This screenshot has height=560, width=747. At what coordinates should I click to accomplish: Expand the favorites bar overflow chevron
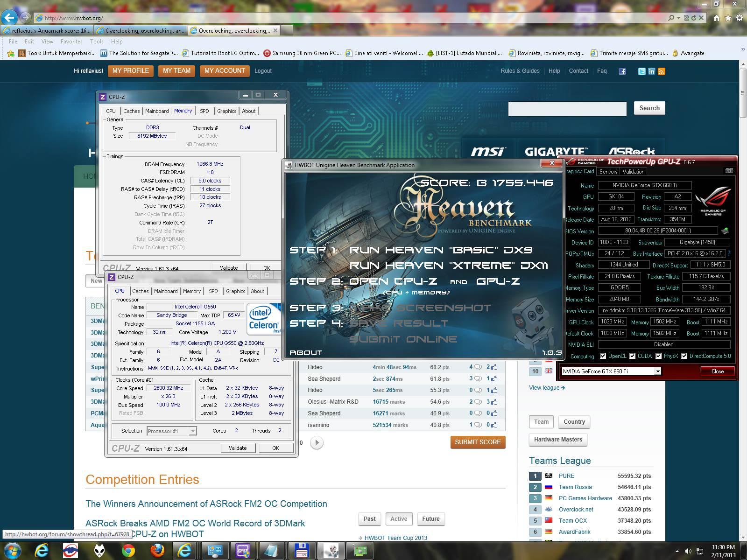[742, 49]
